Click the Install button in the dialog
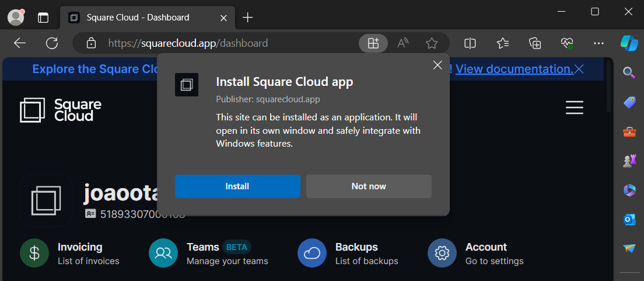The image size is (644, 281). [x=237, y=186]
